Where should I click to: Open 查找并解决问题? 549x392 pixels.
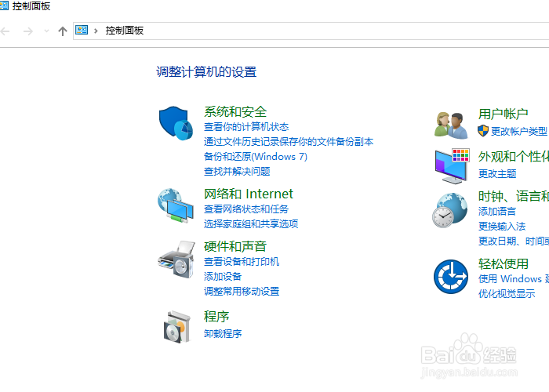pos(237,172)
